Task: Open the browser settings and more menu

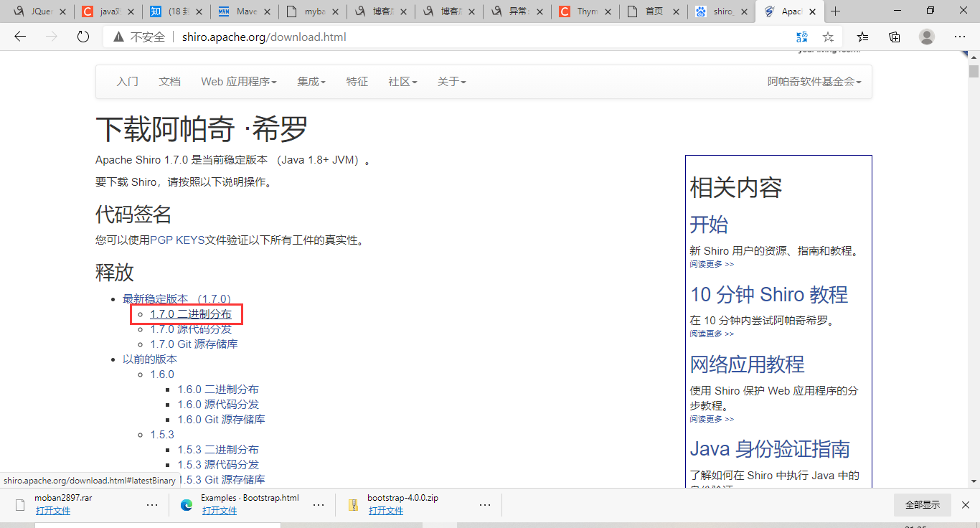Action: pyautogui.click(x=960, y=37)
